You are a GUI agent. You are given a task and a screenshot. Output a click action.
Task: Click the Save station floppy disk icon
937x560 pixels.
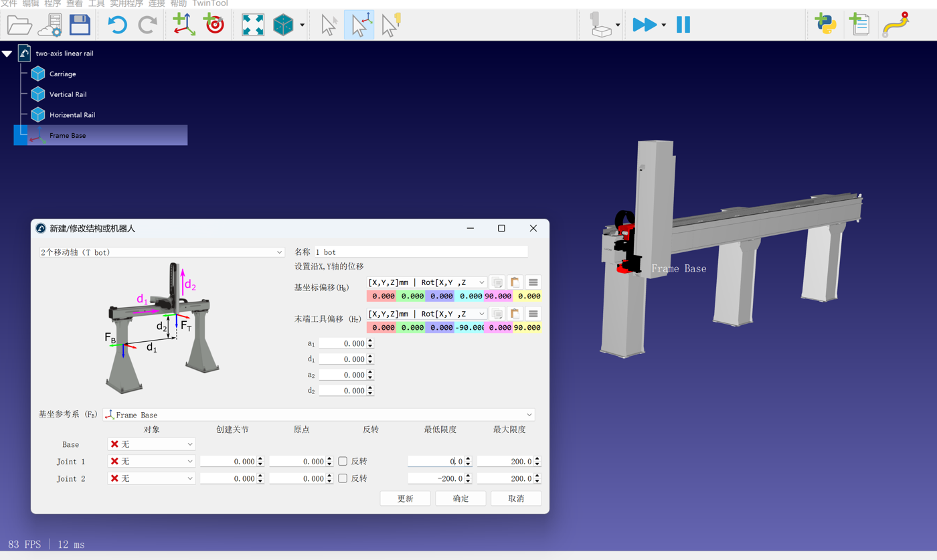click(x=80, y=25)
